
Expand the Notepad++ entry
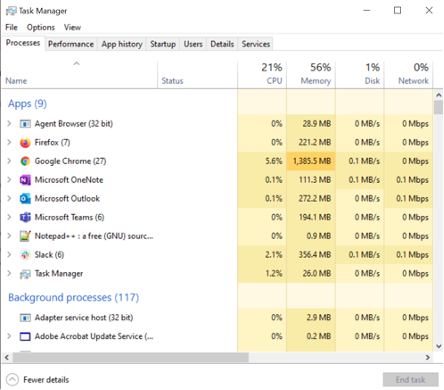click(9, 236)
